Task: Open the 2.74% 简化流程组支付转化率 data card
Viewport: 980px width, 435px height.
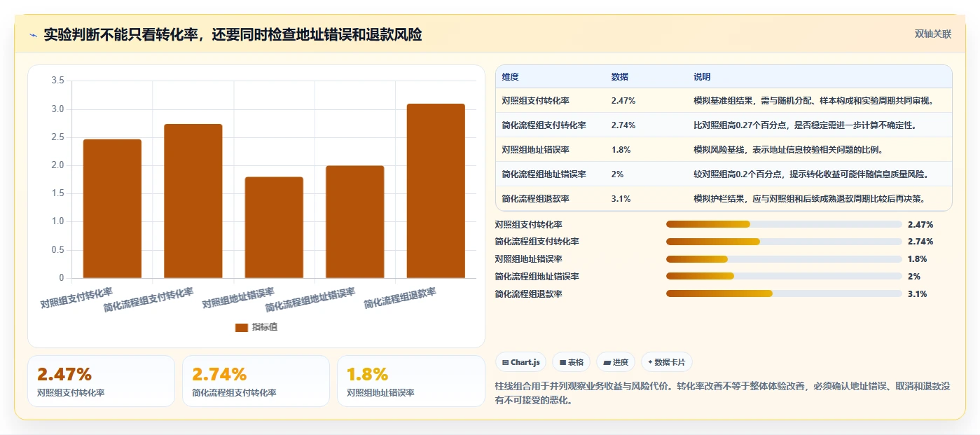Action: click(x=256, y=381)
